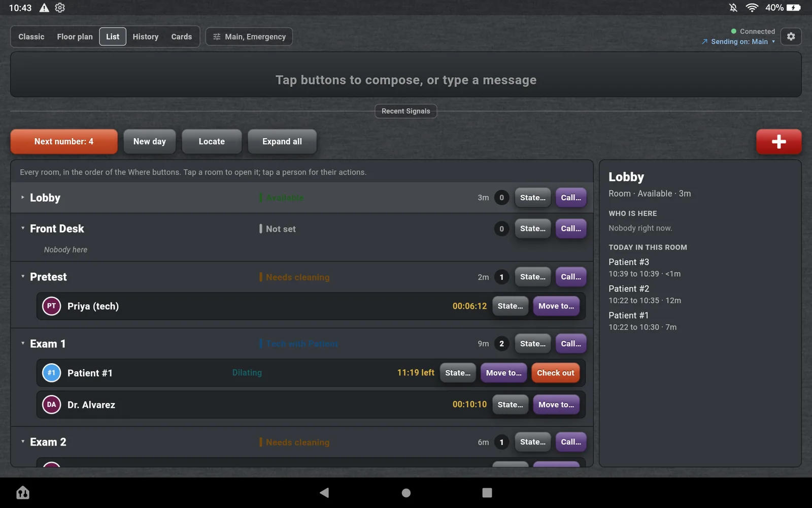Tap the status bar settings gear icon
Viewport: 812px width, 508px height.
[x=60, y=8]
